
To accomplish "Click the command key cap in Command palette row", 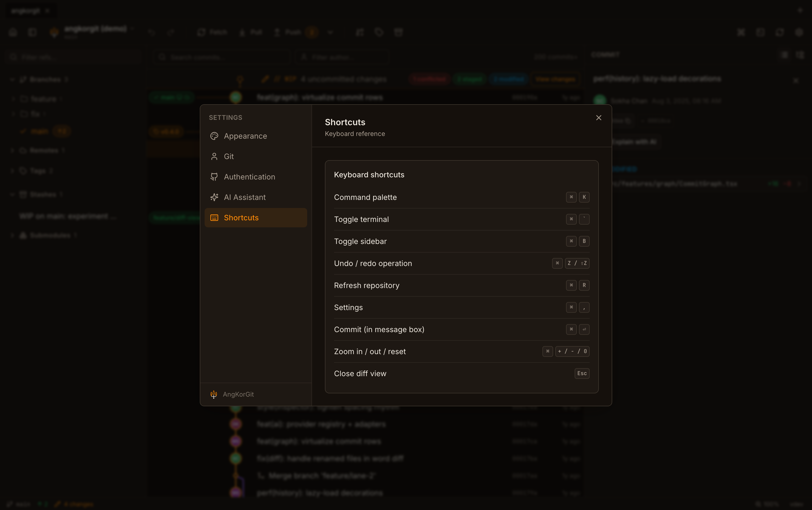I will (571, 197).
